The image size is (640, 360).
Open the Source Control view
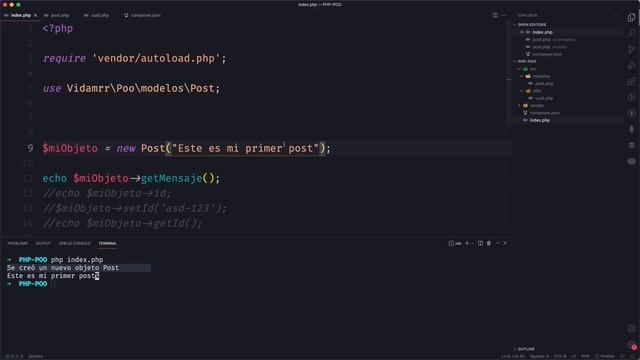[x=631, y=49]
